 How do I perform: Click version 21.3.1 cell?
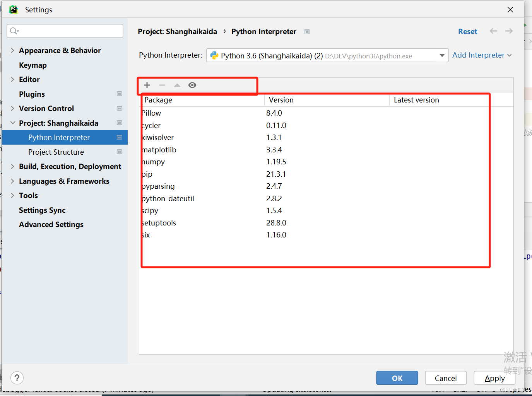click(x=276, y=174)
